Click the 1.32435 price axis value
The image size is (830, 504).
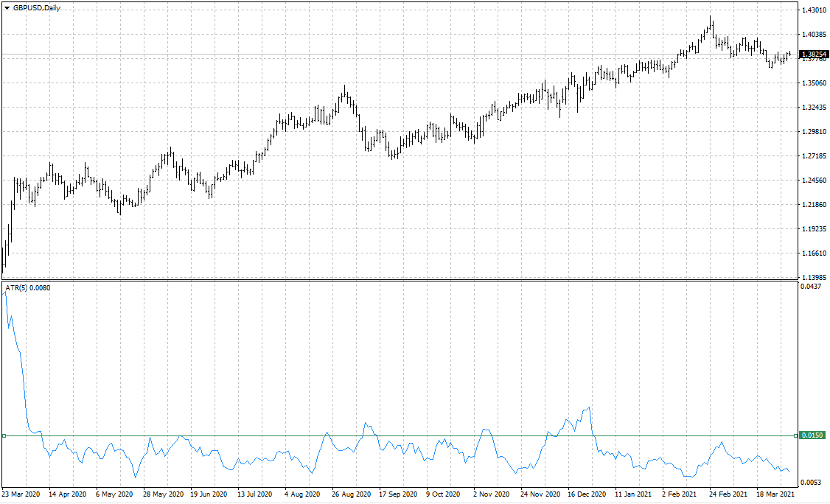(x=814, y=108)
